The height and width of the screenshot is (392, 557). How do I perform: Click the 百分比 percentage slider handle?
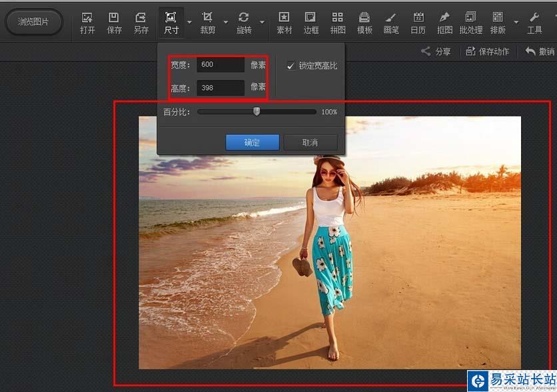(257, 112)
